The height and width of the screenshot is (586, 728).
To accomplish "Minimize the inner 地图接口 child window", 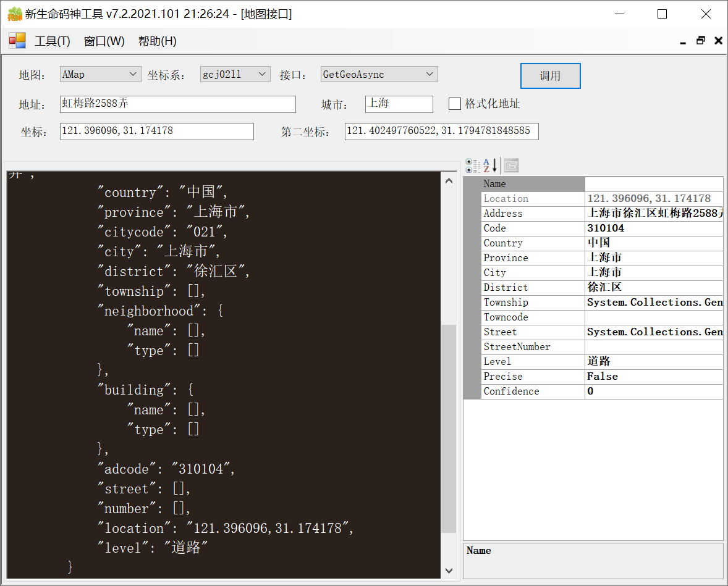I will (682, 41).
